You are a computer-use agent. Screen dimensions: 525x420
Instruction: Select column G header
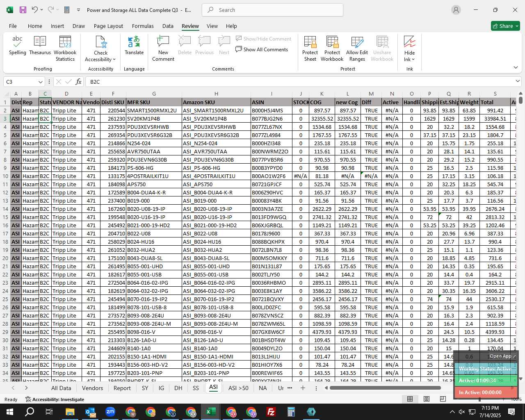154,94
